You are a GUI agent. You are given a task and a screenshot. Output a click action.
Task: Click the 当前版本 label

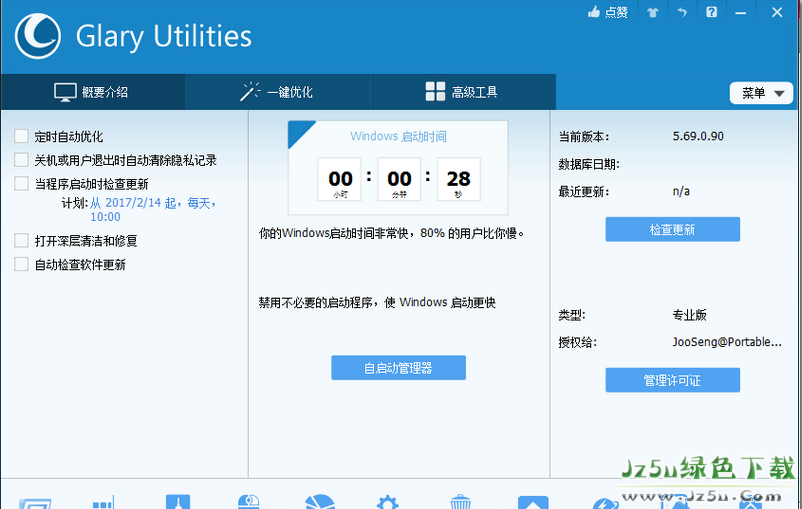583,137
